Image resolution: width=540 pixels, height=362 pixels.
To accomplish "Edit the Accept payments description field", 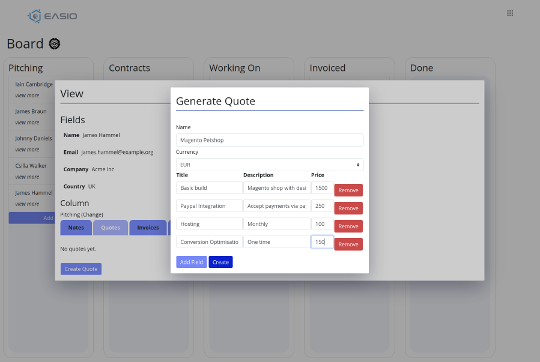I will [277, 206].
